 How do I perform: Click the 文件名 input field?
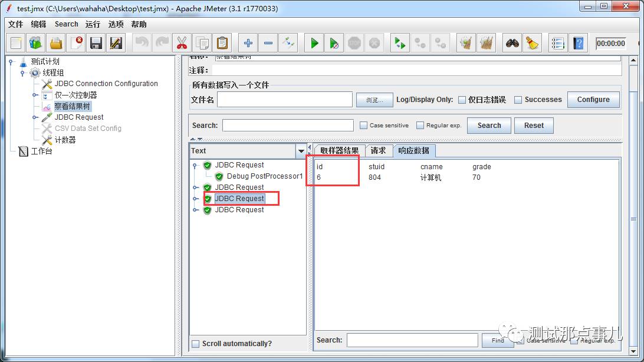click(285, 99)
